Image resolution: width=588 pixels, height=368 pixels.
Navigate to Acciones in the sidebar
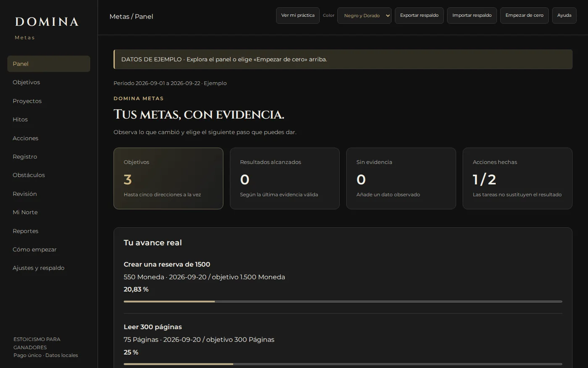[49, 138]
